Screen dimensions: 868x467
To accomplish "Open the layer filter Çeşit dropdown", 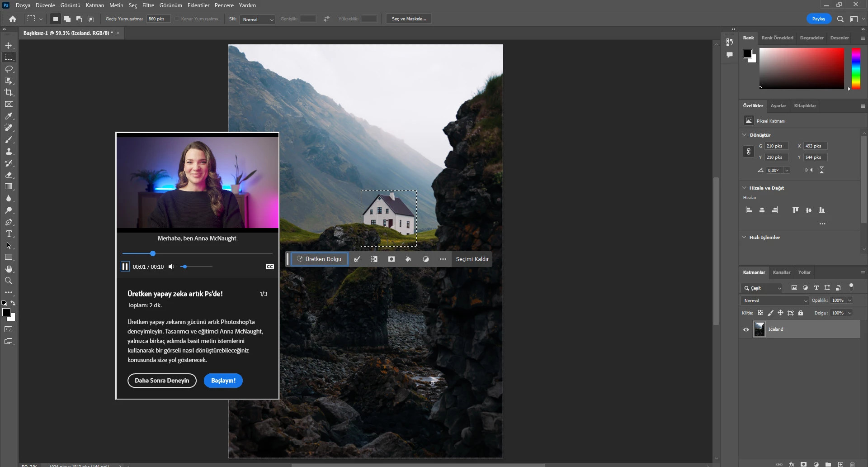I will click(x=762, y=288).
